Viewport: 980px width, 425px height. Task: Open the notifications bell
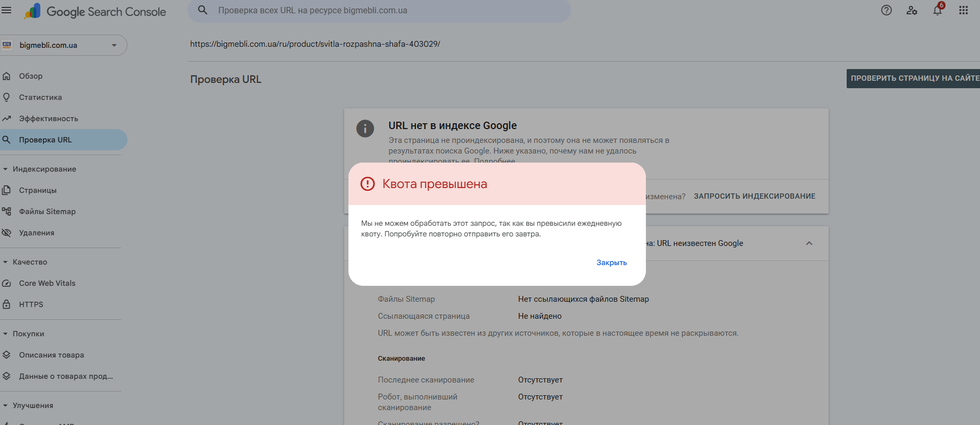tap(938, 11)
